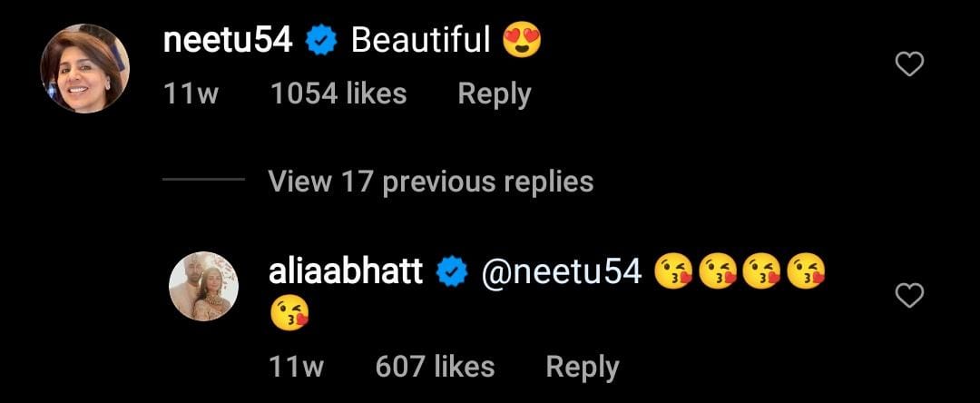
Task: Like aliaabhatt's reply with the heart icon
Action: 909,295
